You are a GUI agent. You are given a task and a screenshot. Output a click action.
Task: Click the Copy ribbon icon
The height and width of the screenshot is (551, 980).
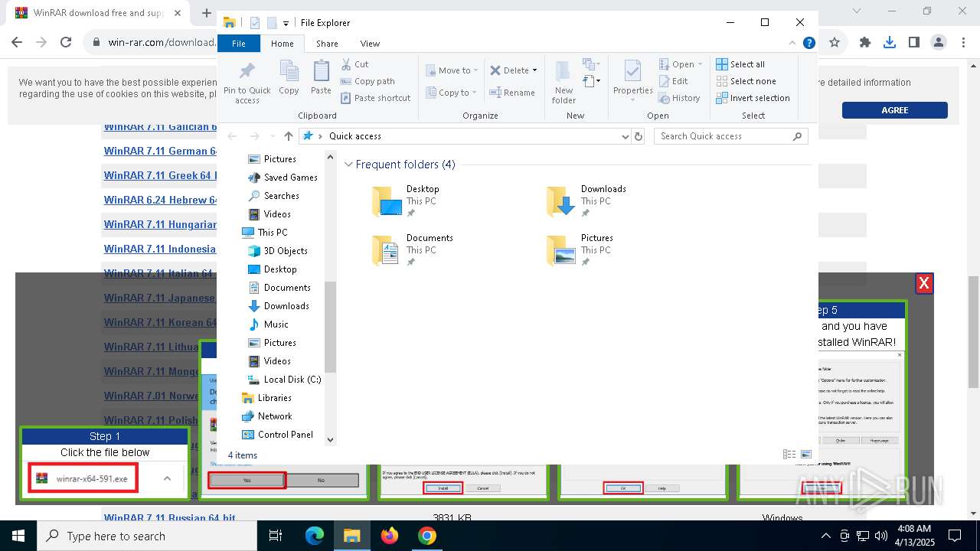tap(289, 77)
